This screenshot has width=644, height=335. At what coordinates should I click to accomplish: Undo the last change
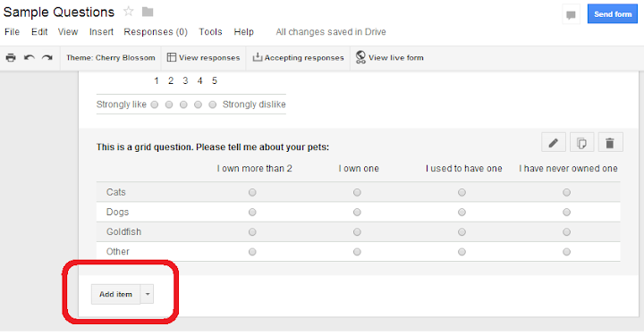pos(30,57)
